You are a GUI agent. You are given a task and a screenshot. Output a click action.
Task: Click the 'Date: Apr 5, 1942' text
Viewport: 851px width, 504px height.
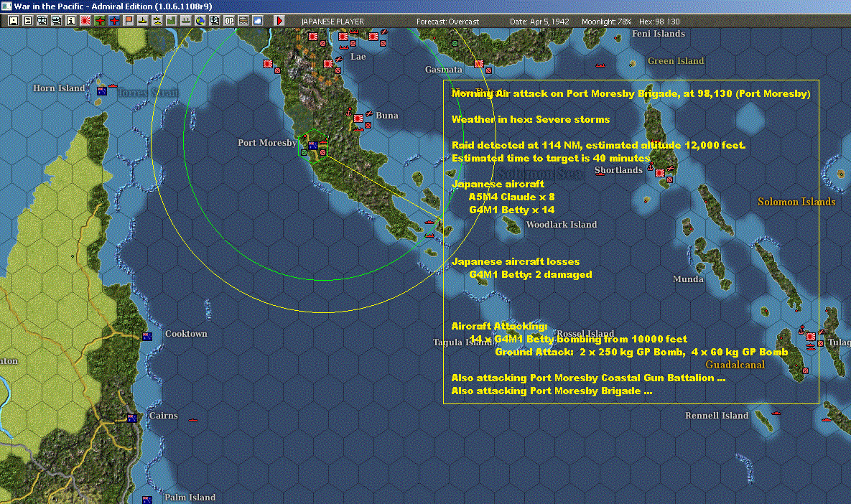coord(539,22)
